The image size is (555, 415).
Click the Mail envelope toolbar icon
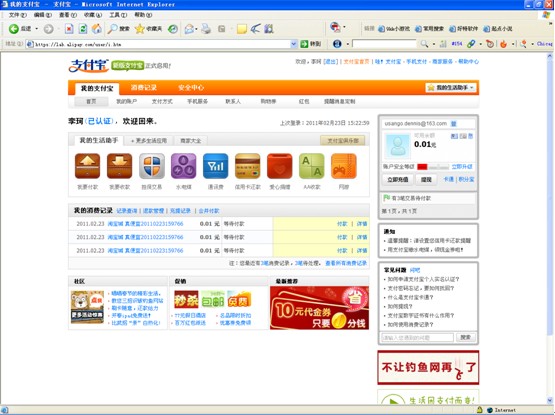(189, 29)
